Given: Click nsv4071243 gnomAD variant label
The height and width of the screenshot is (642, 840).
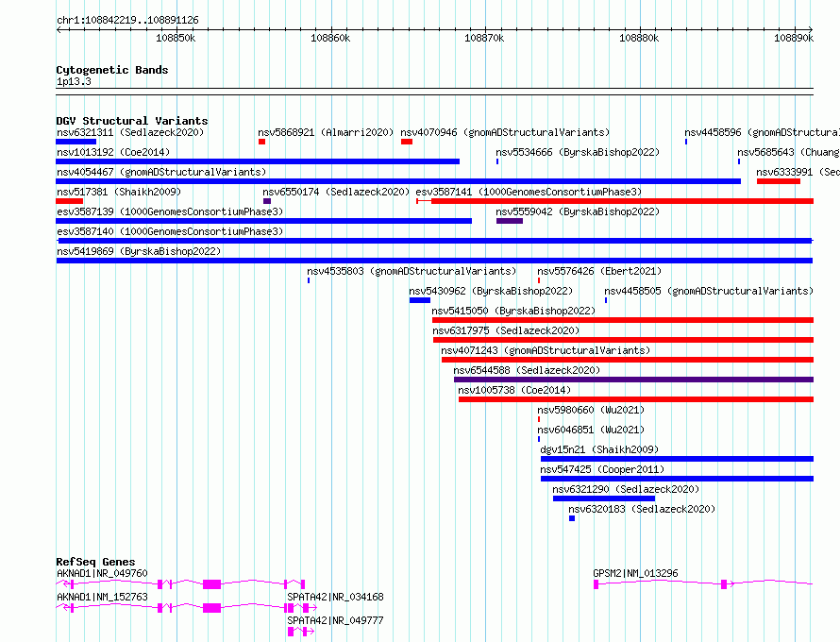Looking at the screenshot, I should 546,350.
